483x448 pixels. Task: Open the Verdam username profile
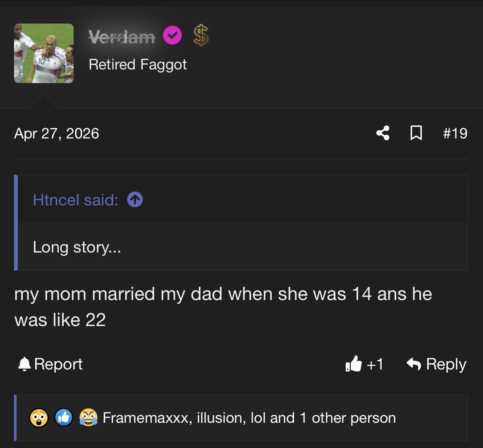[122, 37]
